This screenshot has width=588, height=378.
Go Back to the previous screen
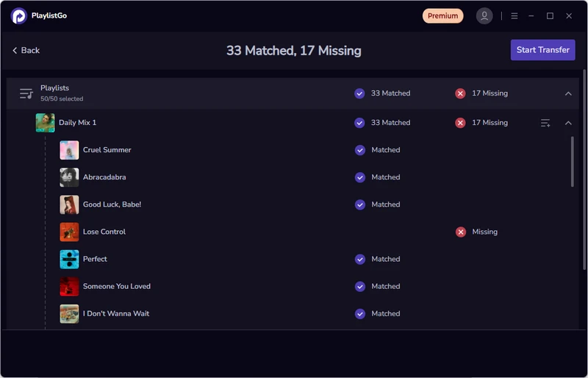(x=26, y=50)
